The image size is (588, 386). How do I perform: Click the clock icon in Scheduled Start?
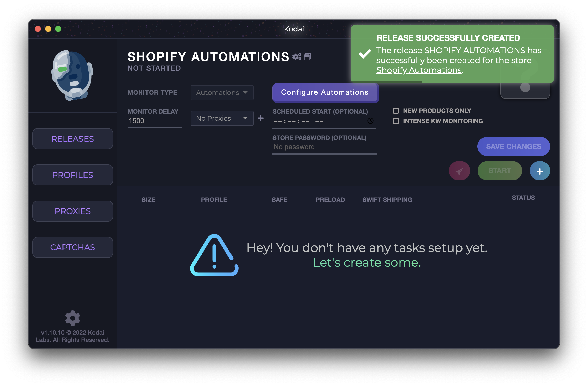(x=370, y=121)
